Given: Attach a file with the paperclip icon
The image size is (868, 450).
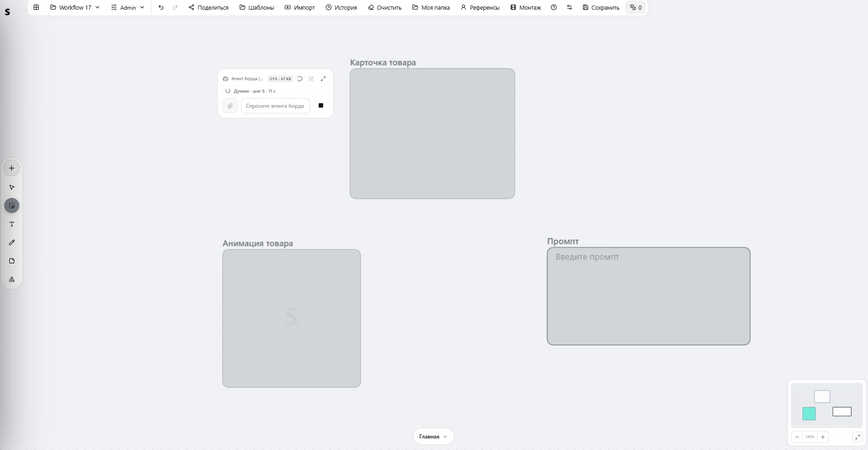Looking at the screenshot, I should 230,106.
